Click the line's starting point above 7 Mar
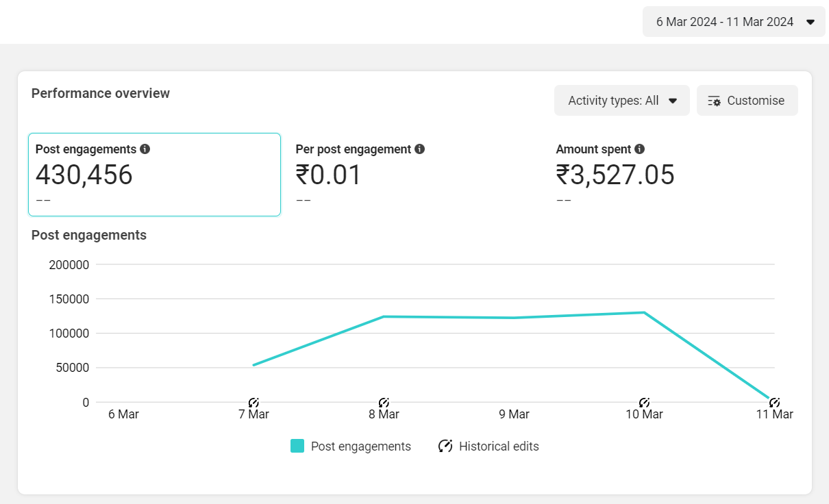829x504 pixels. tap(254, 365)
